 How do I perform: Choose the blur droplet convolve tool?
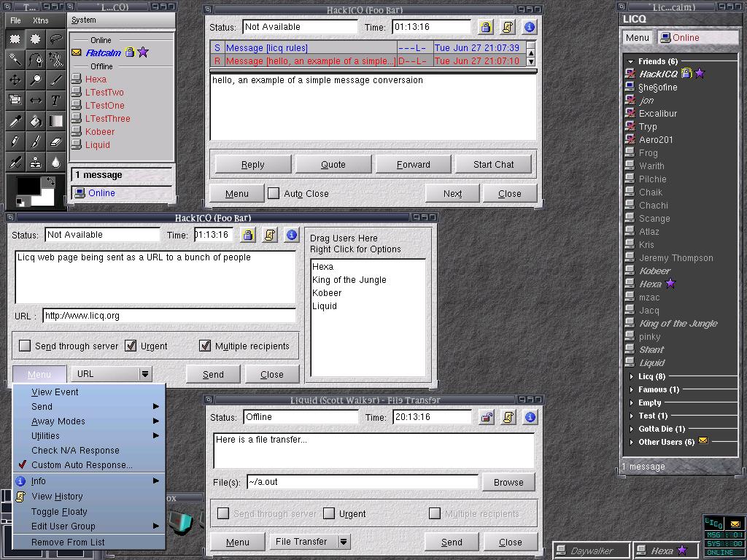[56, 162]
